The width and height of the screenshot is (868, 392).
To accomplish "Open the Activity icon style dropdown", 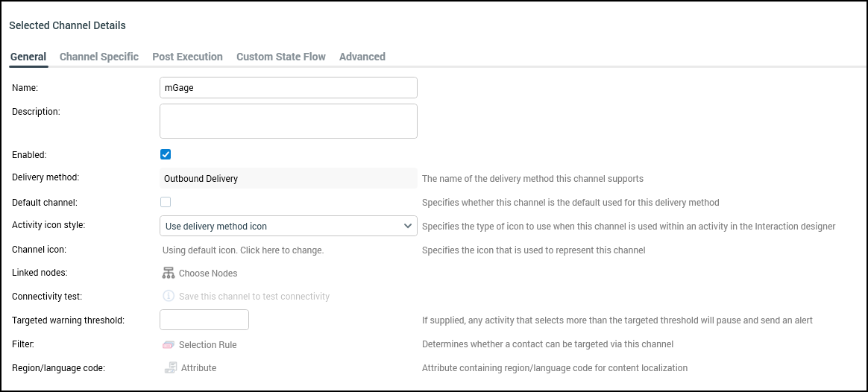I will coord(288,226).
